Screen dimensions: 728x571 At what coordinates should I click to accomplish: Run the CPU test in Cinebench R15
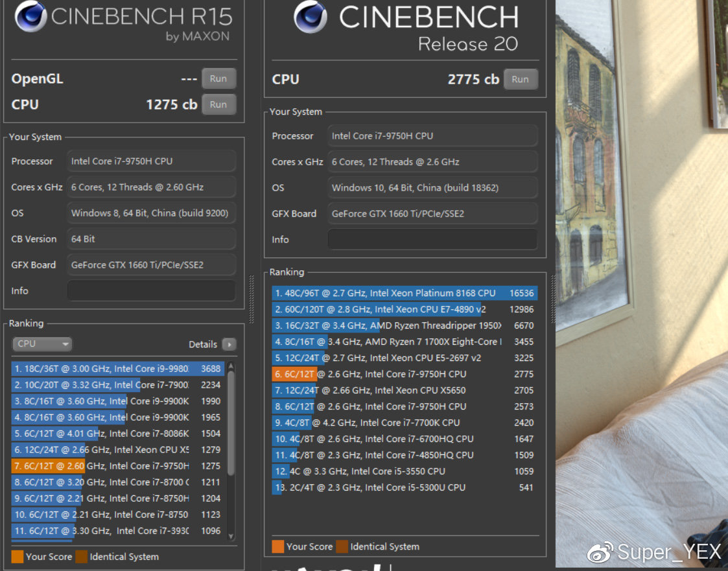pos(218,104)
